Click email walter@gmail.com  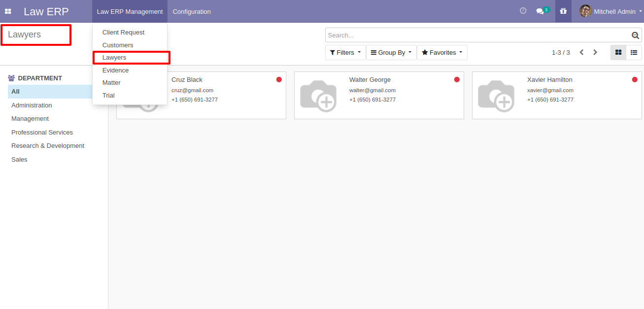click(373, 90)
